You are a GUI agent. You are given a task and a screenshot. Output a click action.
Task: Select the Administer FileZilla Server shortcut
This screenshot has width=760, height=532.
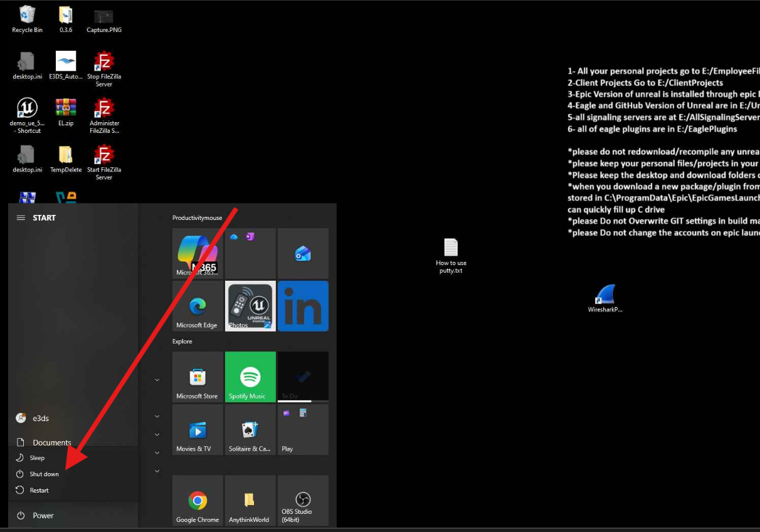(104, 115)
